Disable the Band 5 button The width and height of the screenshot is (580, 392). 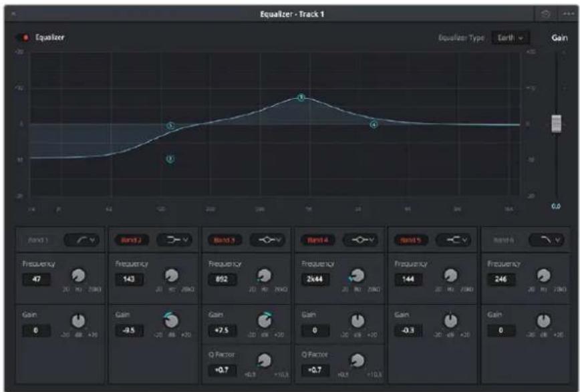[410, 240]
